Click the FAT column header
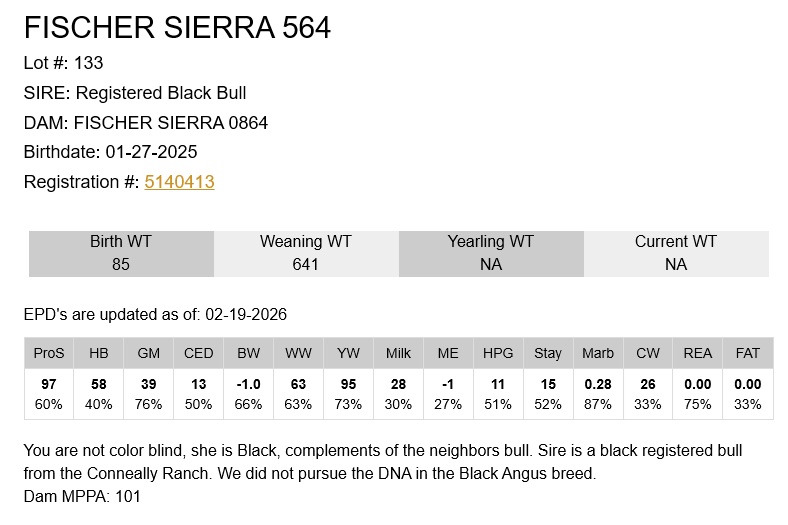The width and height of the screenshot is (788, 525). [748, 353]
